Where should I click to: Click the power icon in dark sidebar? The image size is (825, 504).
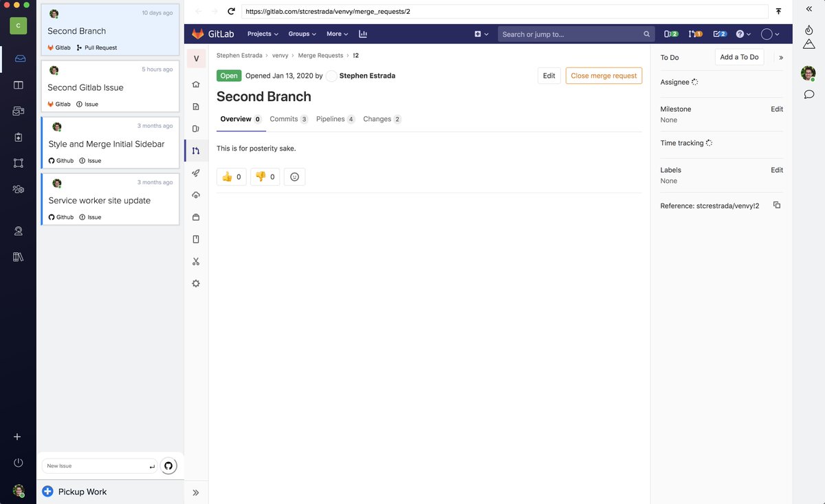(19, 463)
